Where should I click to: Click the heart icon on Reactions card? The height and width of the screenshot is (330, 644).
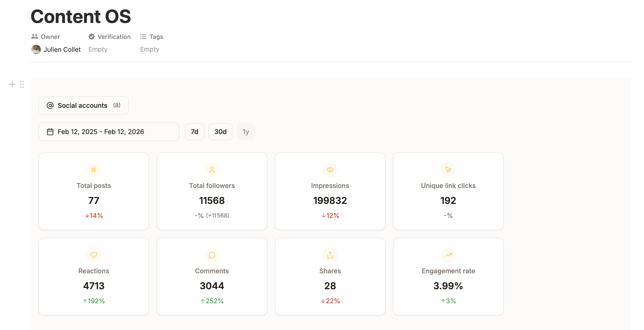tap(94, 255)
